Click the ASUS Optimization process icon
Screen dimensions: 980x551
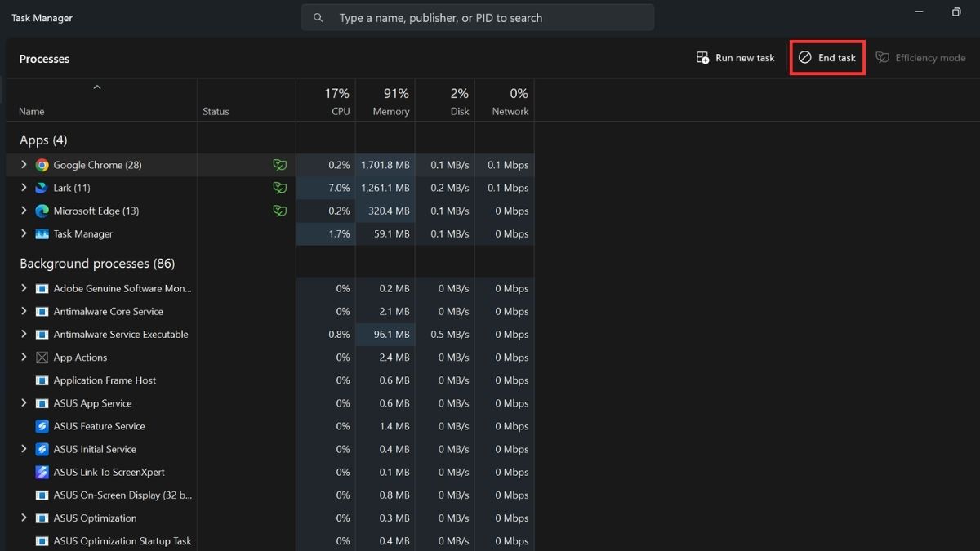(x=42, y=518)
